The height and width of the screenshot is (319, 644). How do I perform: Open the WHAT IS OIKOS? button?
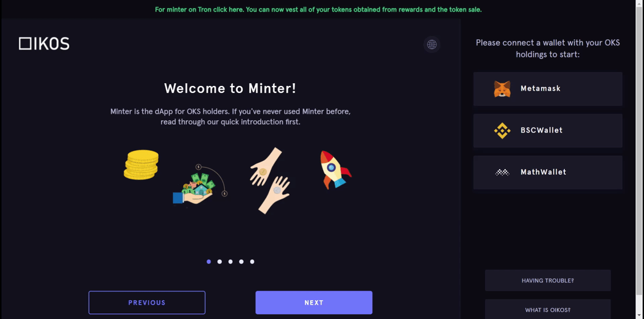547,309
